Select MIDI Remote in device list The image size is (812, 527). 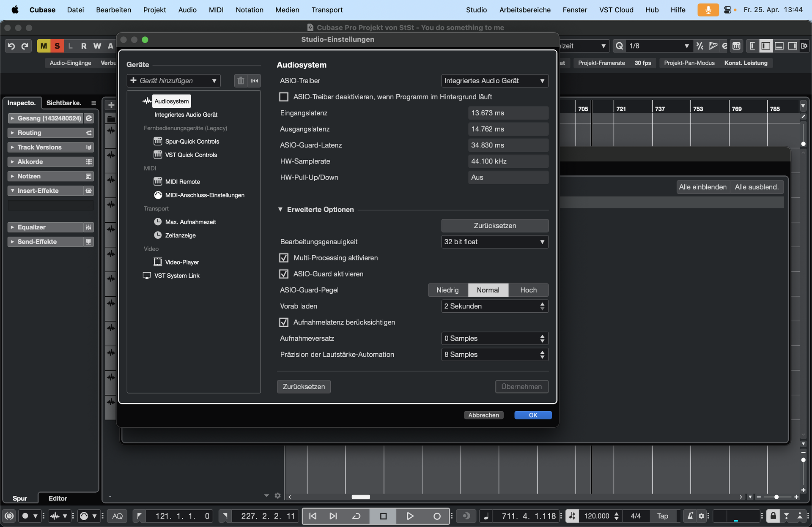[x=182, y=182]
